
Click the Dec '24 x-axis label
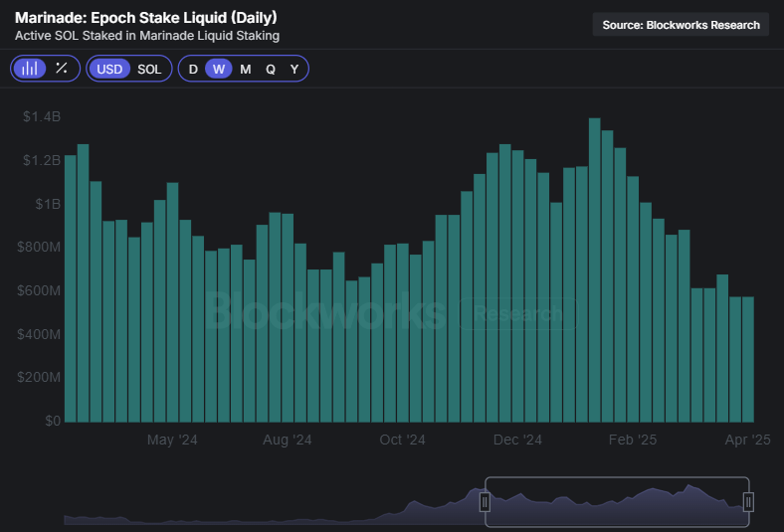[x=518, y=440]
